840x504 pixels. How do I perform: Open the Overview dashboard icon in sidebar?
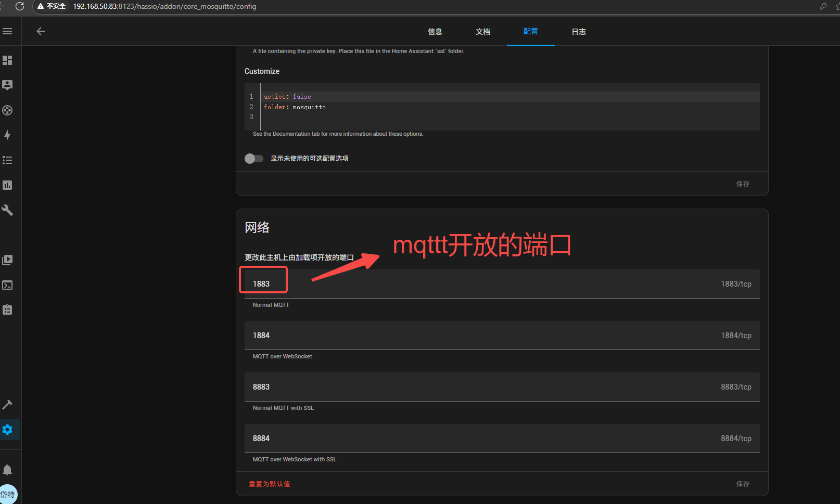[x=7, y=60]
